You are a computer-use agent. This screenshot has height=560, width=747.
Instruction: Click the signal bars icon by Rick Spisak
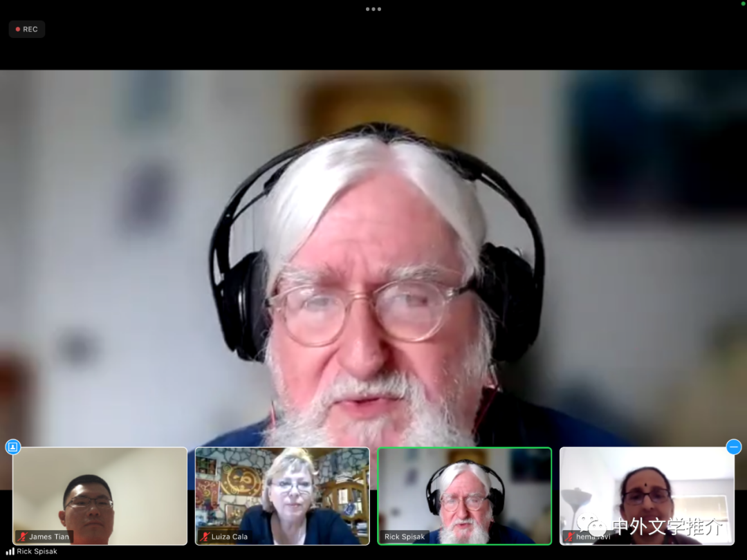pyautogui.click(x=10, y=552)
